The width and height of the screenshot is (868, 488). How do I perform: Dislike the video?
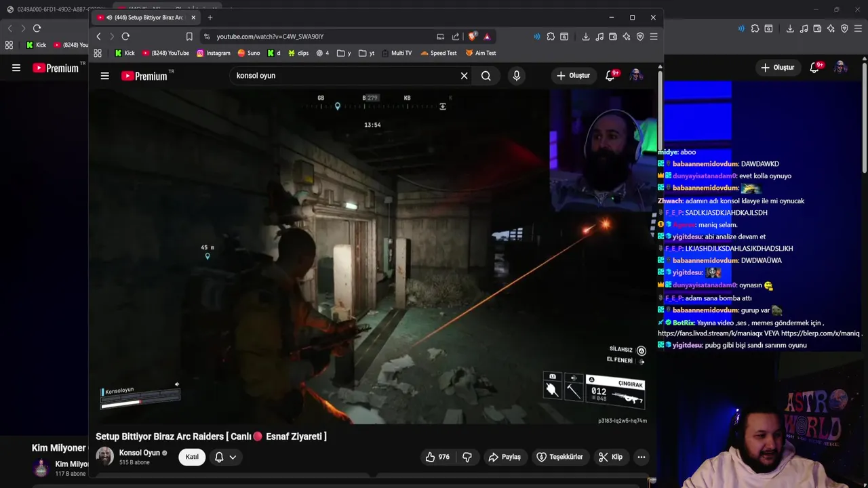click(x=467, y=457)
